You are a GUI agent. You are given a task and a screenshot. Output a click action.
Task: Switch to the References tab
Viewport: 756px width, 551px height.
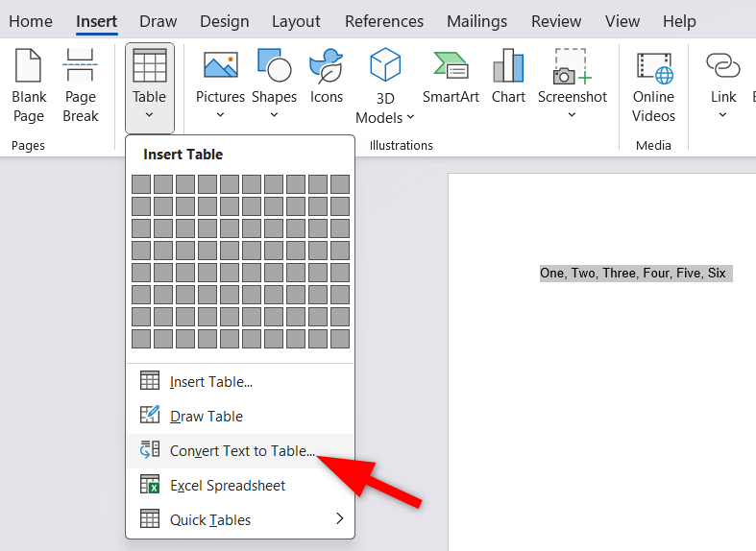384,21
